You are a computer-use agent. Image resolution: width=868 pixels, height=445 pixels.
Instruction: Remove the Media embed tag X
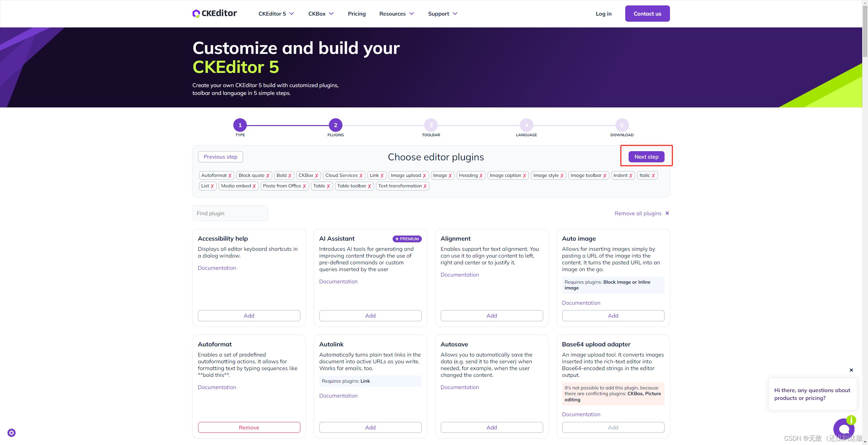pyautogui.click(x=254, y=186)
